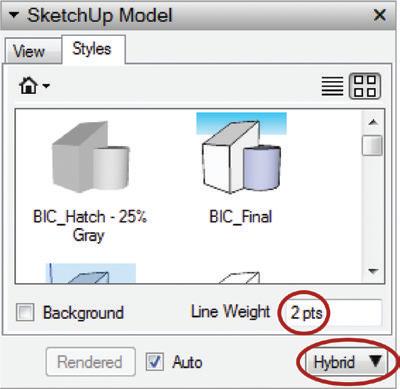Click the styles list scrollbar thumb
The width and height of the screenshot is (400, 389).
[x=372, y=145]
